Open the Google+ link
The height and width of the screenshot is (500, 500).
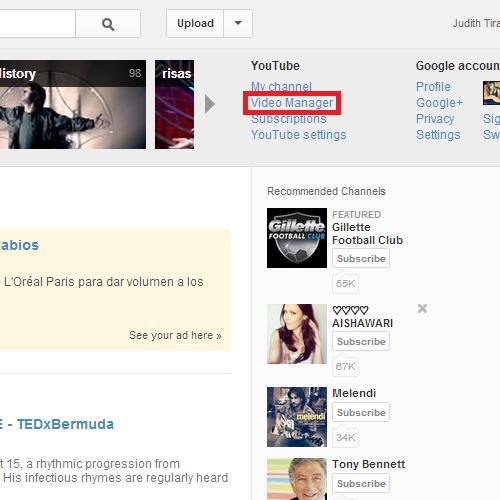440,103
